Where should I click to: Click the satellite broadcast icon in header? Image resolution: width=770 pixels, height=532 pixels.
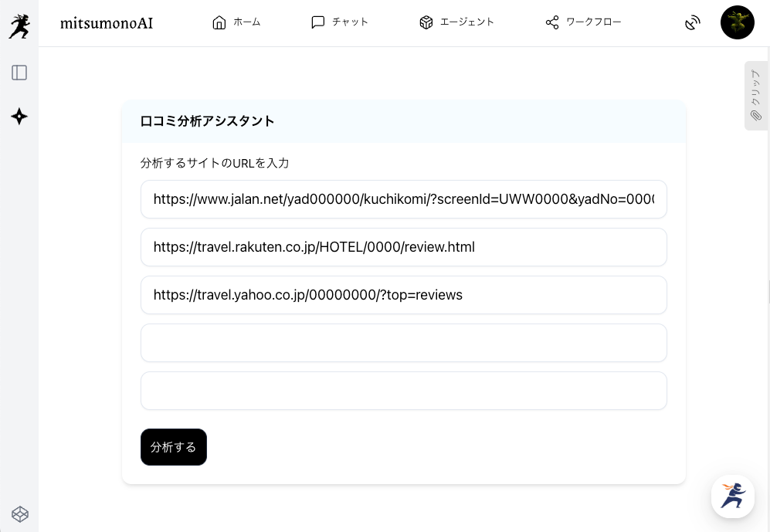(692, 23)
